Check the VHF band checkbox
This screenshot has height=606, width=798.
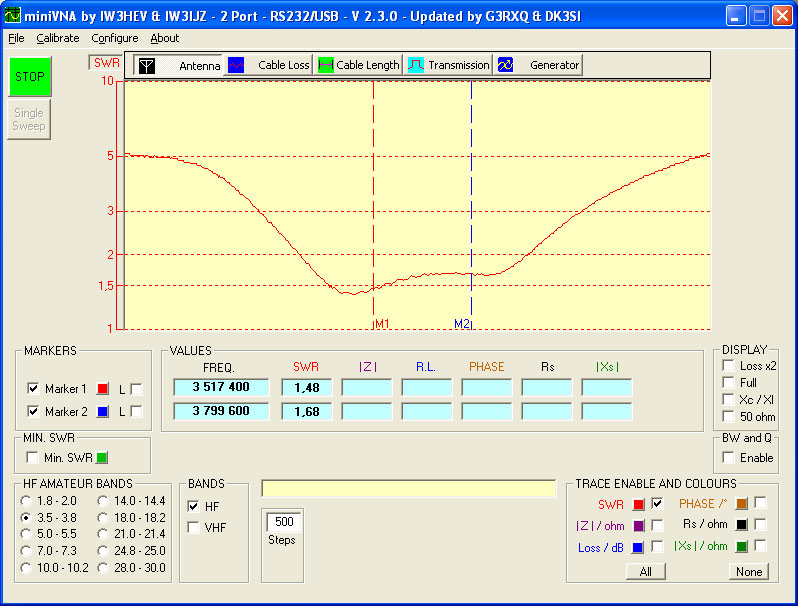pyautogui.click(x=194, y=527)
